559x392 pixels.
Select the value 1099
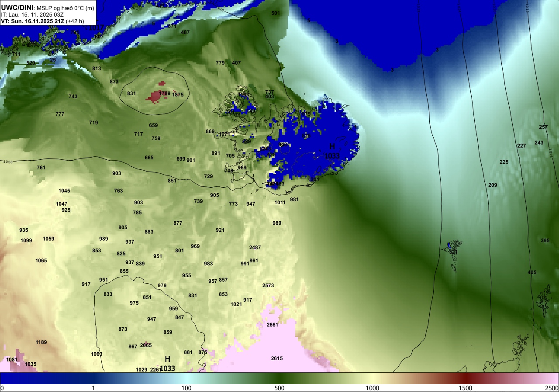pos(26,241)
